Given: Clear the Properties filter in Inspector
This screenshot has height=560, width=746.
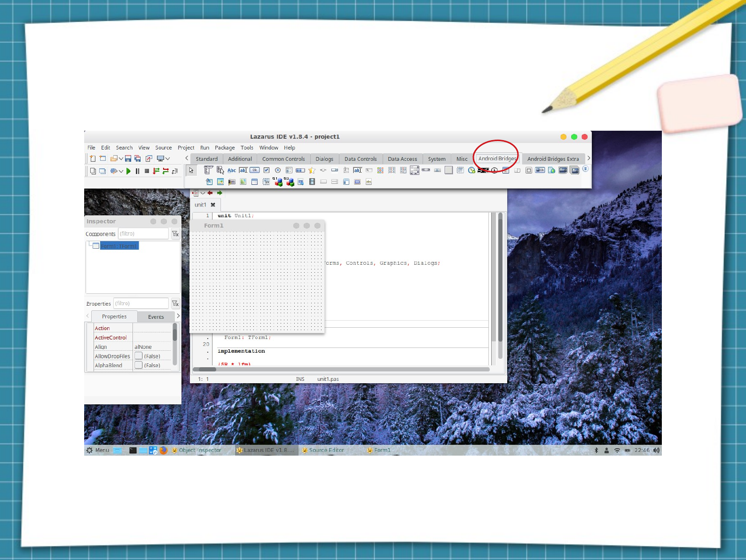Looking at the screenshot, I should click(x=175, y=303).
